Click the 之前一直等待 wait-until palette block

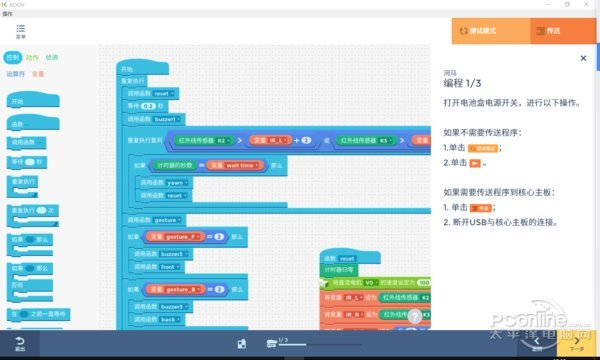click(x=38, y=314)
